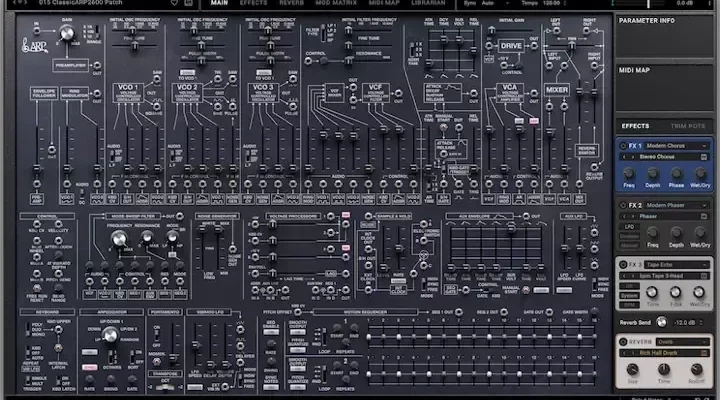
Task: Click the Tempo value field
Action: click(x=553, y=3)
